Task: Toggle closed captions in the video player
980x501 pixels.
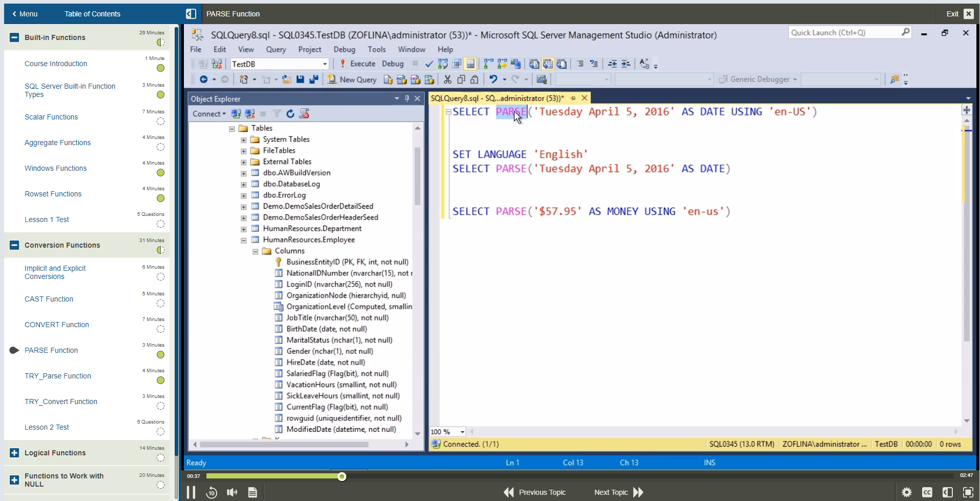Action: (x=927, y=492)
